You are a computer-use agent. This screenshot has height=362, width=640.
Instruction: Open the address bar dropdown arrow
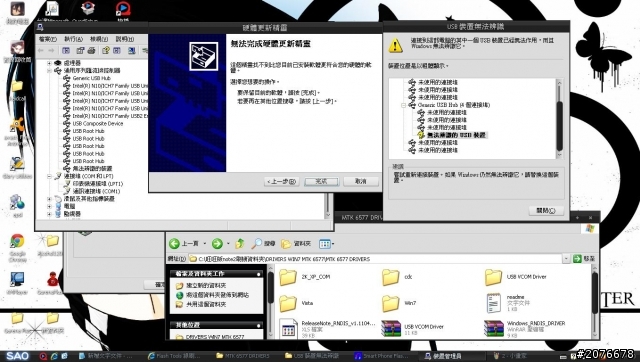566,259
